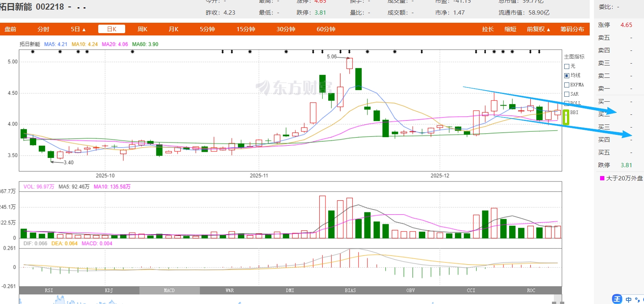Toggle the 中 Chinese input mode icon

click(629, 299)
